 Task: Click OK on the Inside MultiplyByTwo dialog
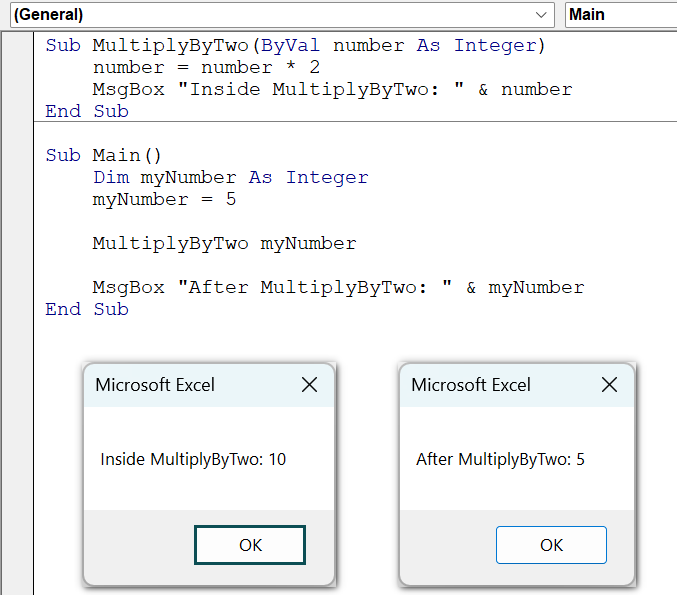(250, 545)
